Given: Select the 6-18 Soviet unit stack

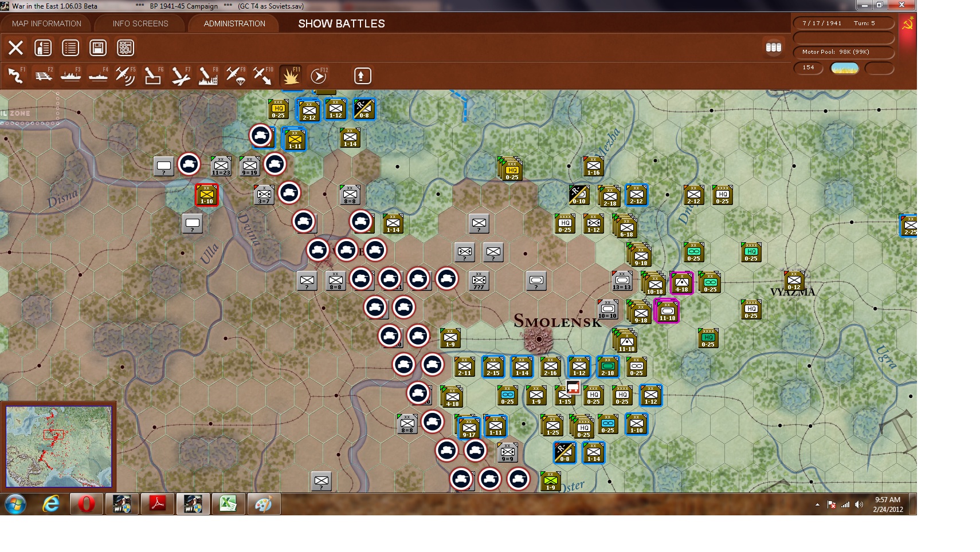Looking at the screenshot, I should [x=626, y=227].
